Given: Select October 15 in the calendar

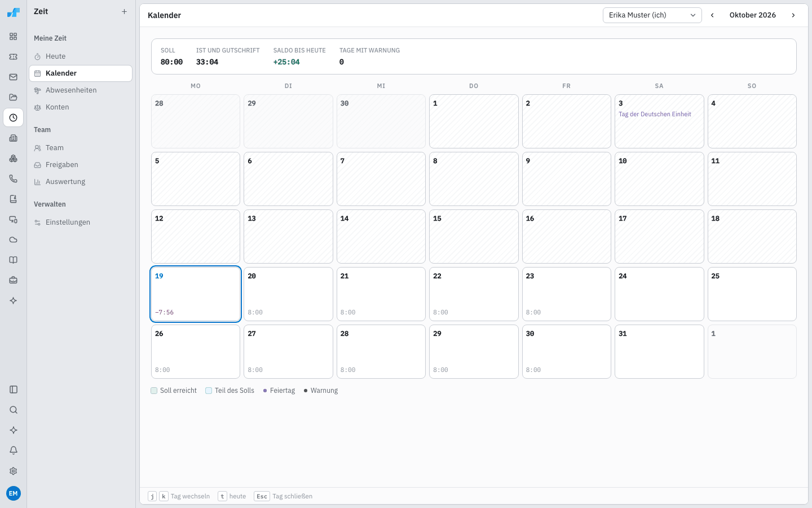Looking at the screenshot, I should 474,237.
